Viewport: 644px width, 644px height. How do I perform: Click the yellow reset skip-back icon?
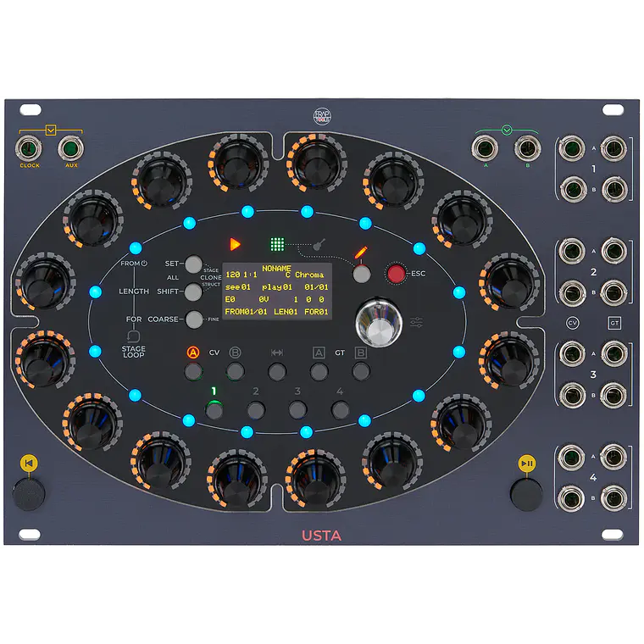29,464
